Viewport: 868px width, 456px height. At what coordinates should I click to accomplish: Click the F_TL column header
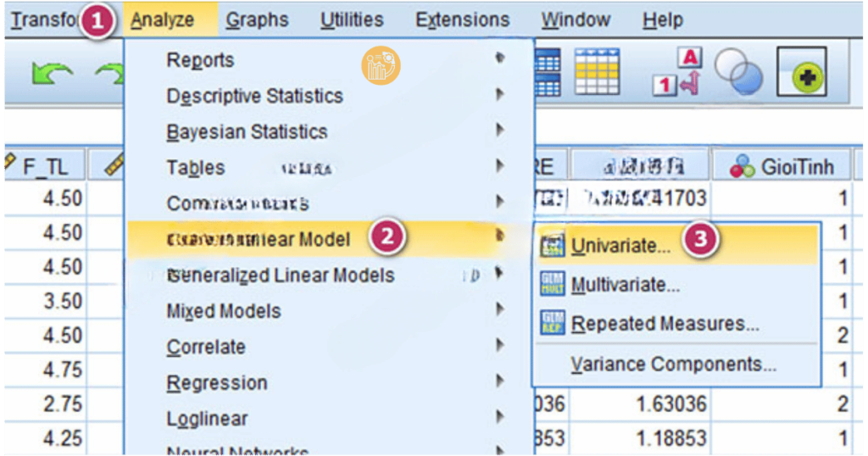point(44,167)
